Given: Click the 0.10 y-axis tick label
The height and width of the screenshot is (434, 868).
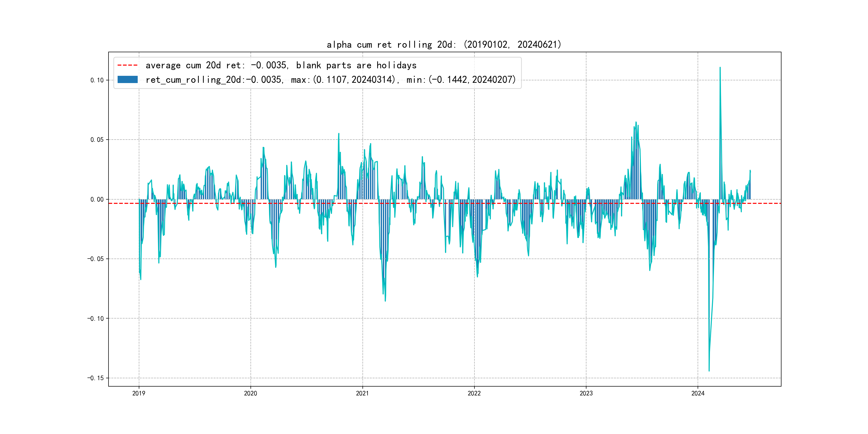Looking at the screenshot, I should click(97, 80).
